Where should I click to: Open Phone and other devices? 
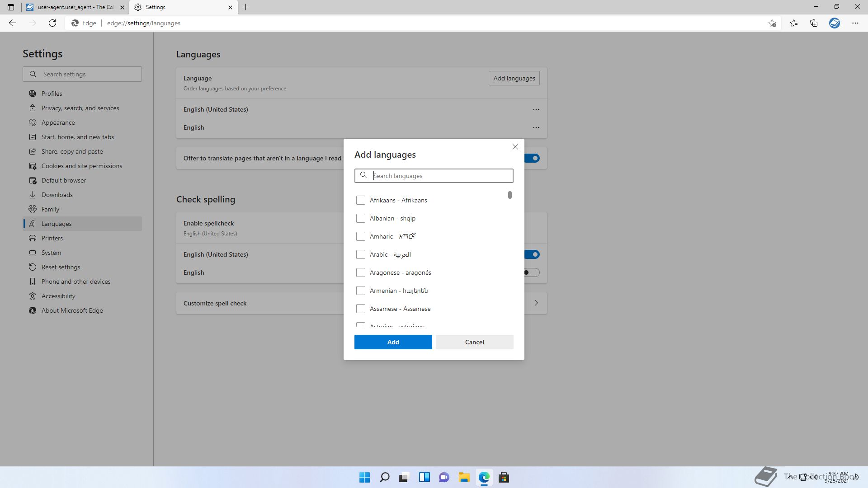82,282
